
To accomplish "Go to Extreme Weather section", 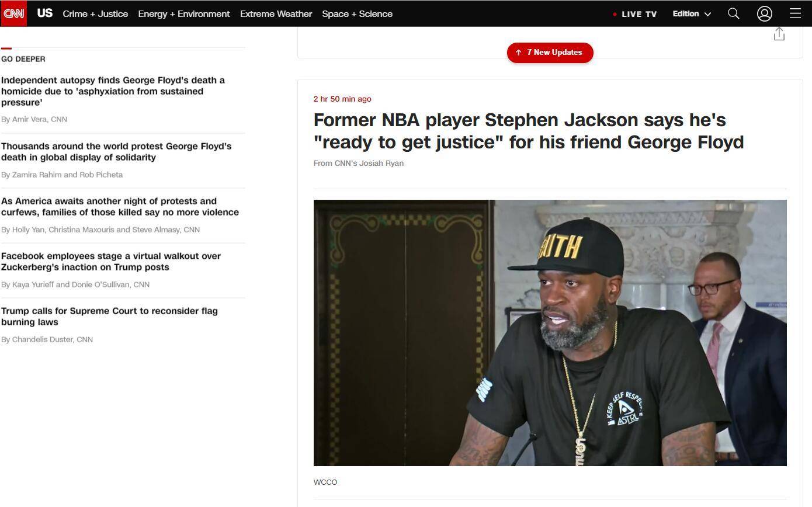I will pyautogui.click(x=276, y=13).
